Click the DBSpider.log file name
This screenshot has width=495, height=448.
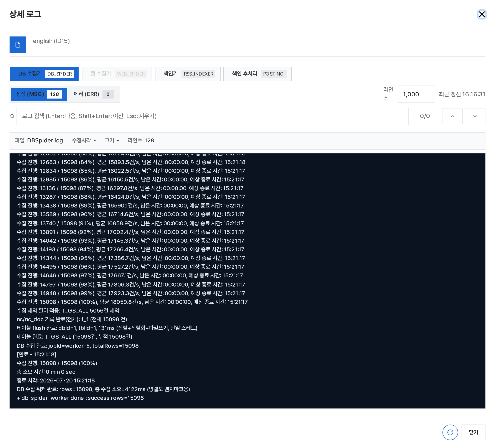45,140
